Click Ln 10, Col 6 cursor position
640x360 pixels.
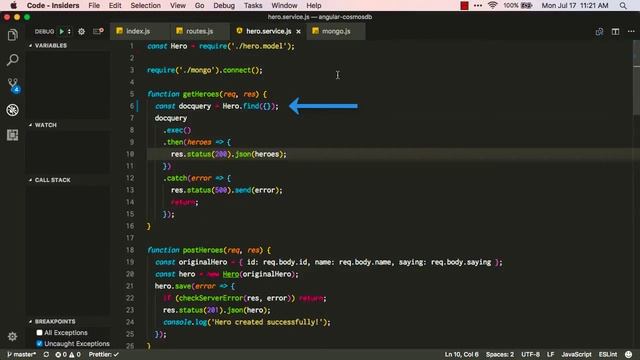click(461, 355)
